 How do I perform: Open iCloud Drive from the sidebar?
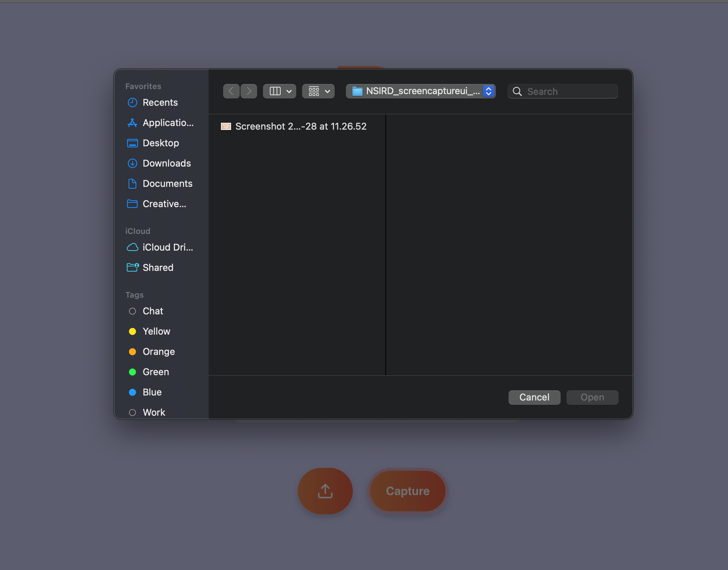[167, 247]
